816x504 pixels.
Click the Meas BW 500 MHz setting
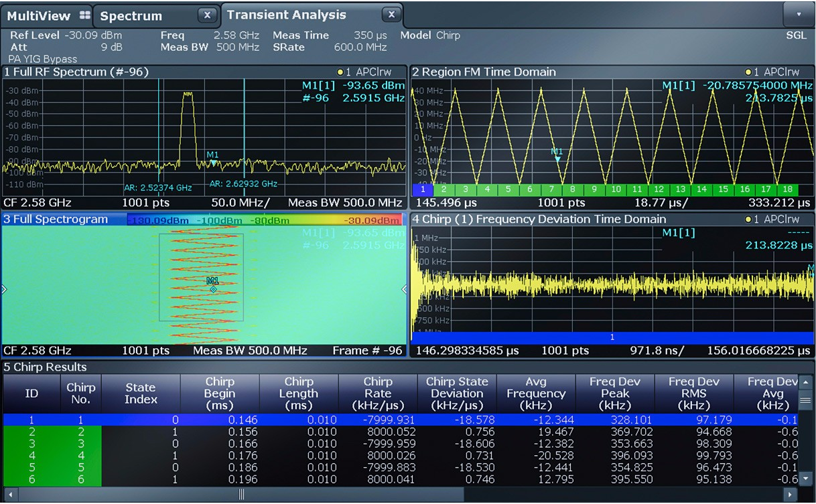pos(210,48)
